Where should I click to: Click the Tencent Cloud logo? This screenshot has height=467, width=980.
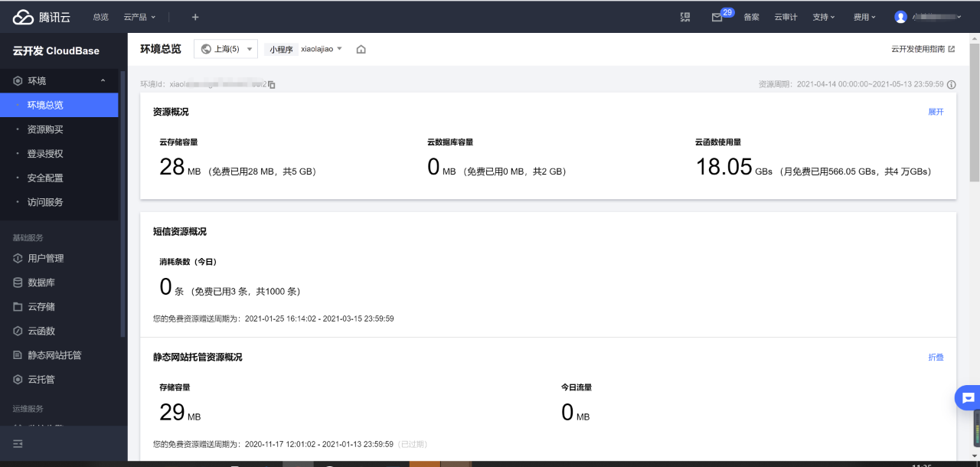click(x=41, y=17)
